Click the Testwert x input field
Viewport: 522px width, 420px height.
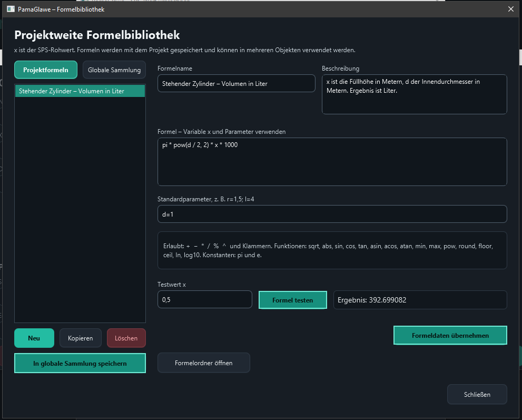(x=205, y=299)
